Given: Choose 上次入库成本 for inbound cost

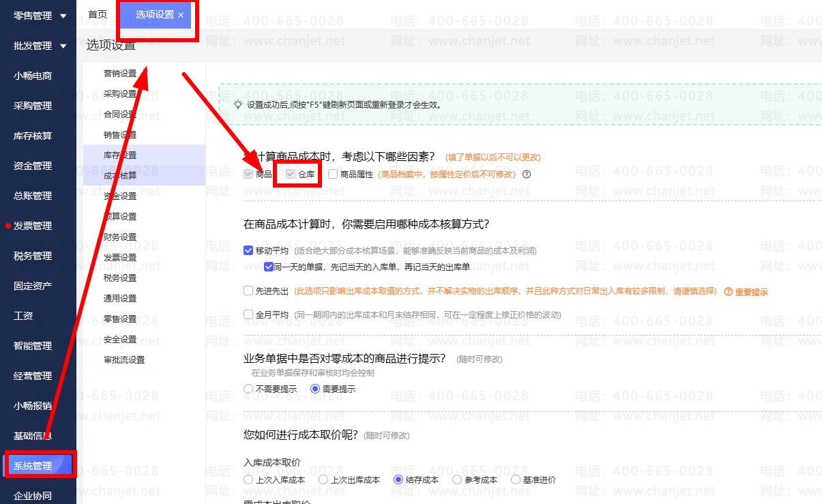Looking at the screenshot, I should [x=248, y=479].
